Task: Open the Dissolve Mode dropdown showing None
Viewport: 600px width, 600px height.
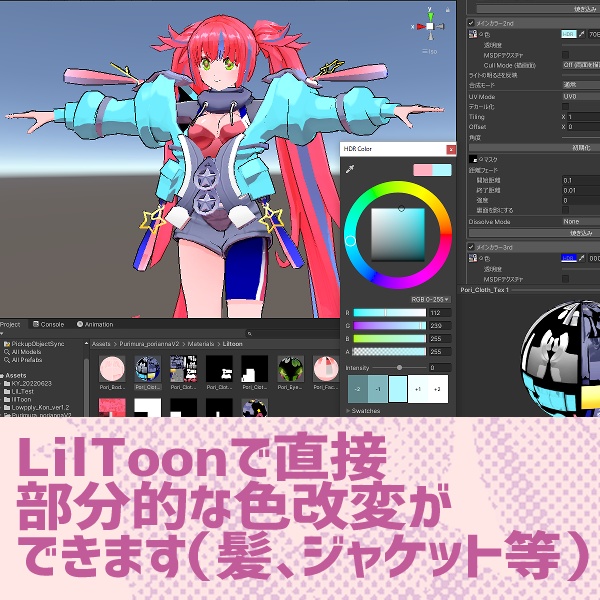Action: point(581,222)
